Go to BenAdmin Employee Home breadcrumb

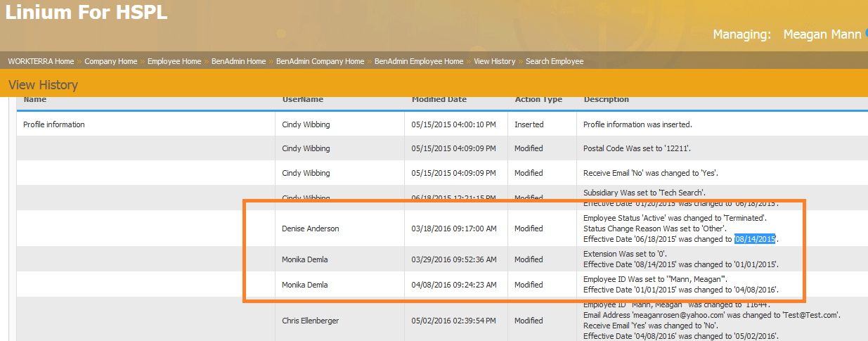coord(419,61)
